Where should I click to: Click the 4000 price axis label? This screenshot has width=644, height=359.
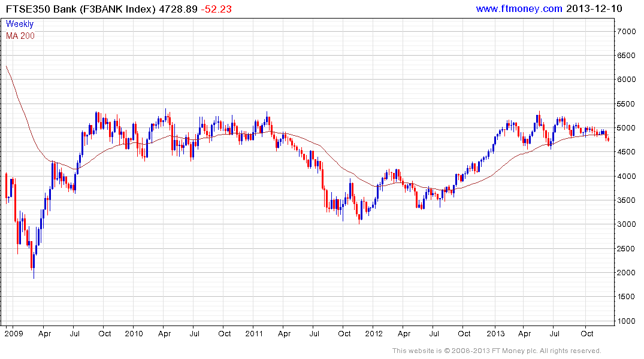click(x=627, y=176)
